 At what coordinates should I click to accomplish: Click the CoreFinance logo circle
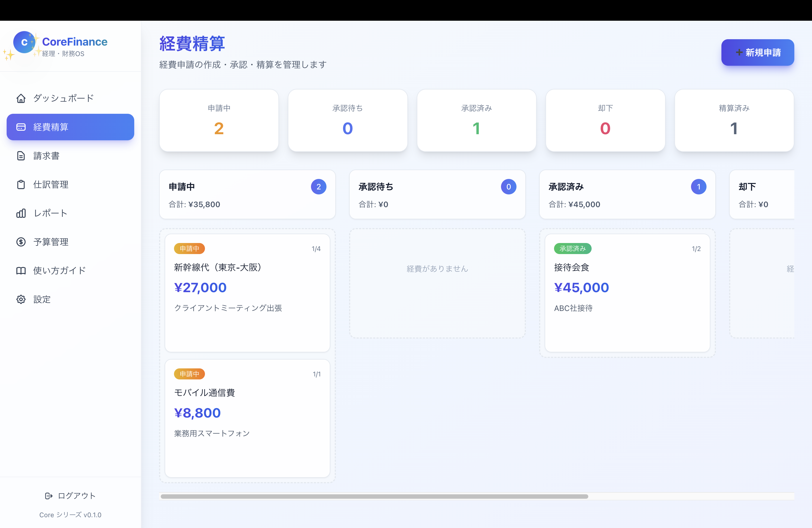point(24,42)
